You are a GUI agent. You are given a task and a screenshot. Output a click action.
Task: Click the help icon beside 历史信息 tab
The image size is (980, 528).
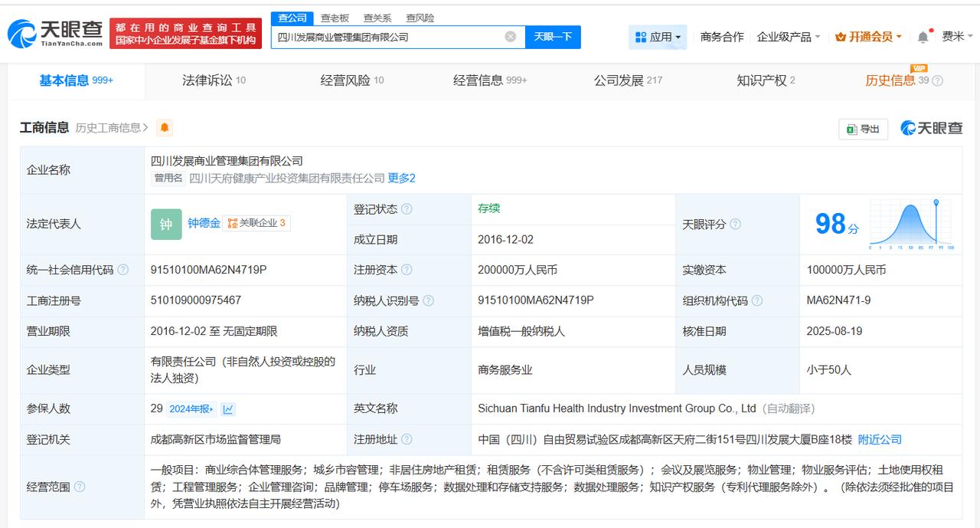click(937, 80)
